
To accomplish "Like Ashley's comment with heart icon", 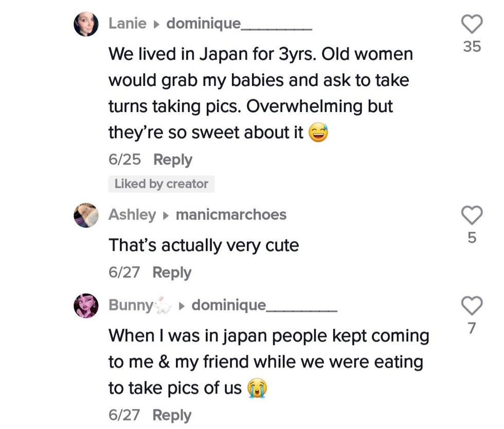I will [472, 215].
